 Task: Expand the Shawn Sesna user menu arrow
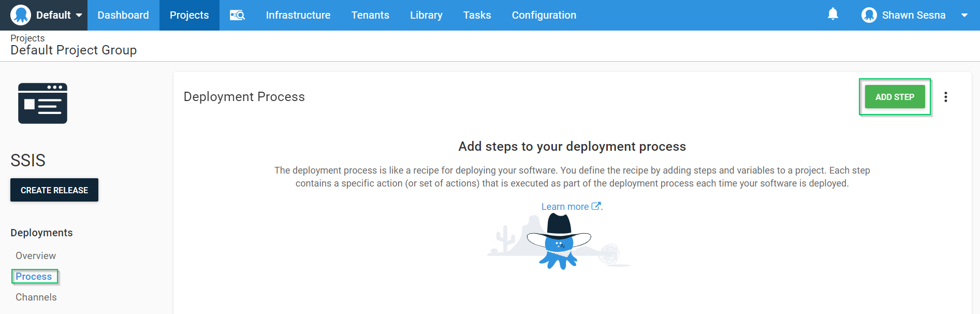(x=964, y=16)
